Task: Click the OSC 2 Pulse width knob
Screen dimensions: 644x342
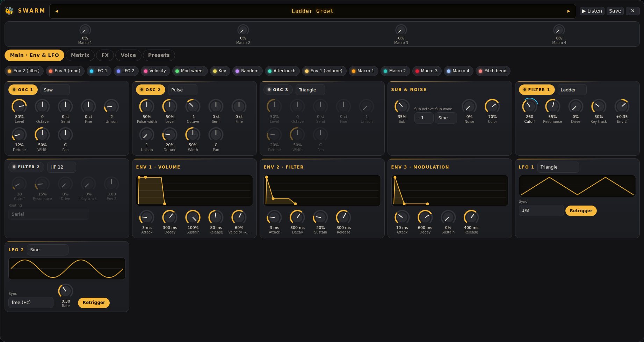Action: coord(147,106)
